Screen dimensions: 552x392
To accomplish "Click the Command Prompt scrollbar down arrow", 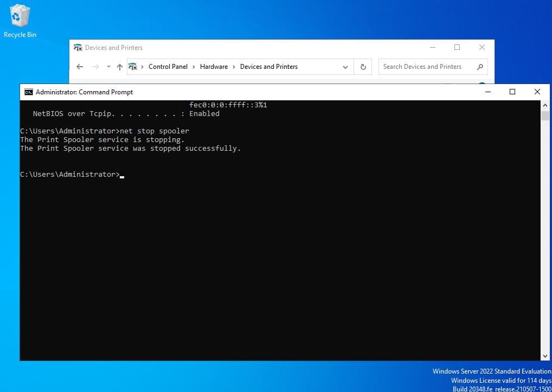I will point(545,356).
